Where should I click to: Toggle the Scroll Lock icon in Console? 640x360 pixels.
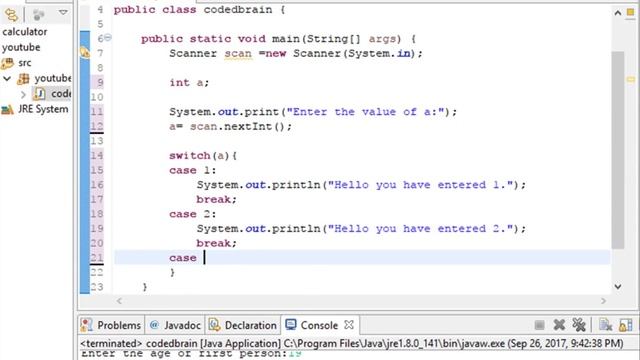[626, 325]
